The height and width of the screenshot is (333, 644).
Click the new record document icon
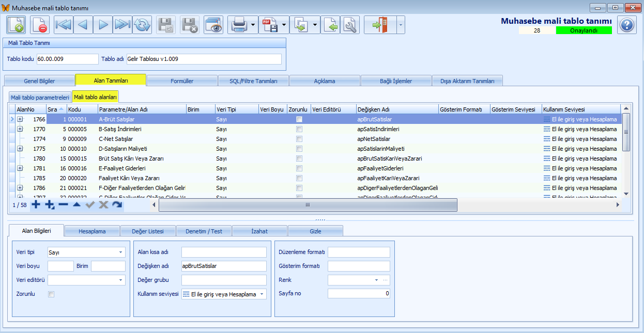[16, 25]
